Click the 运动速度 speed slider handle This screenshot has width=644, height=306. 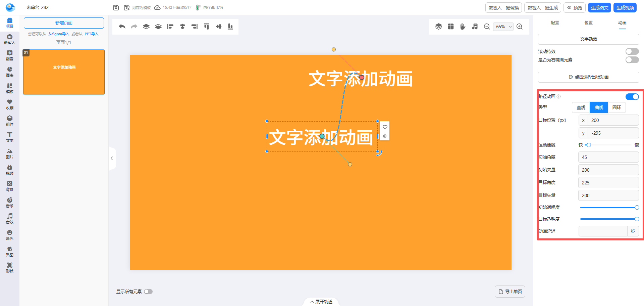point(589,145)
